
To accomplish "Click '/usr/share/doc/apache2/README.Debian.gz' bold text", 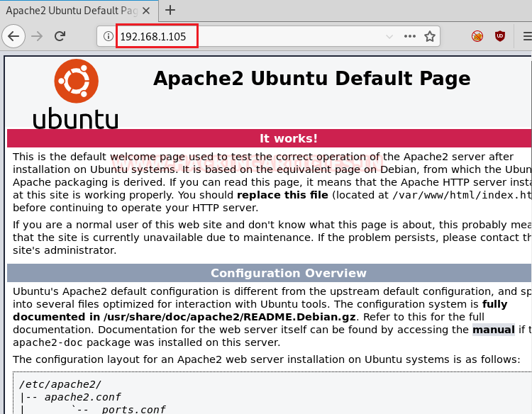I will click(x=230, y=317).
